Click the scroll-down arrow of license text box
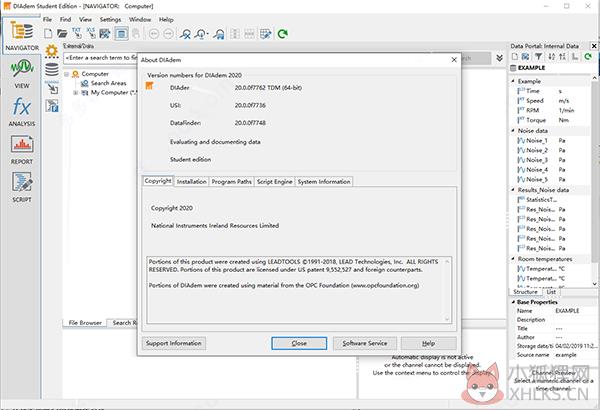The image size is (600, 410). click(447, 319)
